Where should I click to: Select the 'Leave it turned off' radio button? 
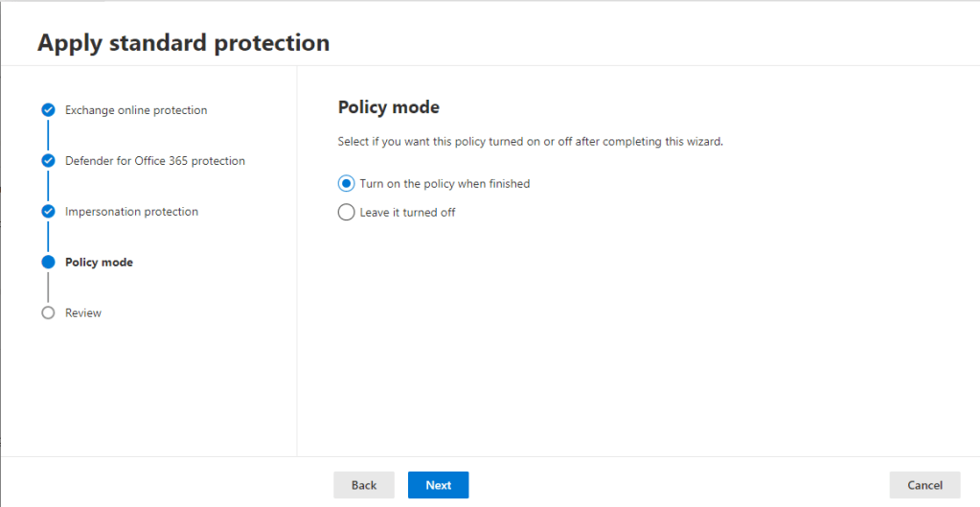(x=347, y=213)
